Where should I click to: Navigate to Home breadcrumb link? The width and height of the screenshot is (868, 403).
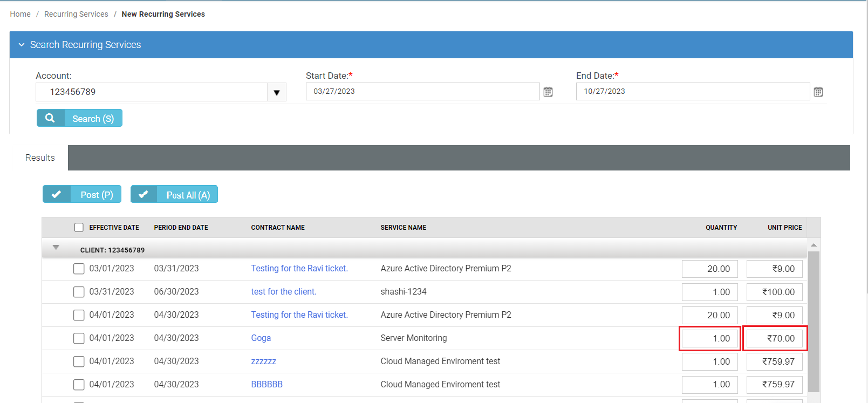point(20,14)
